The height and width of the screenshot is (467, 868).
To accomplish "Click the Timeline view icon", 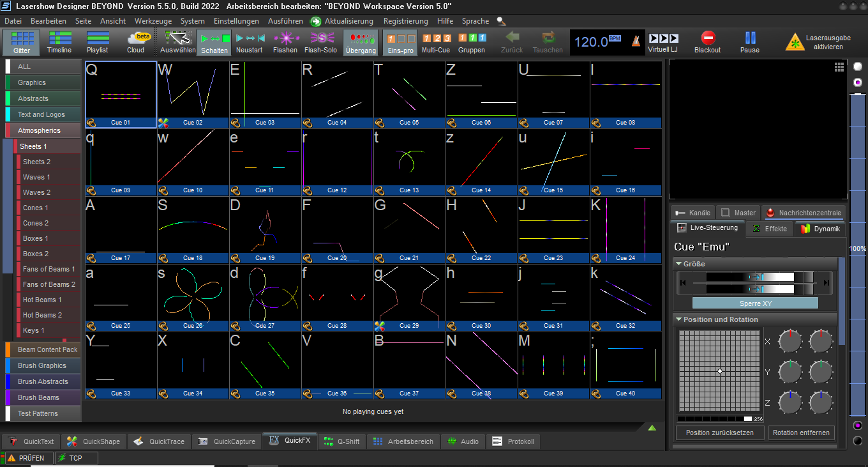I will [59, 39].
